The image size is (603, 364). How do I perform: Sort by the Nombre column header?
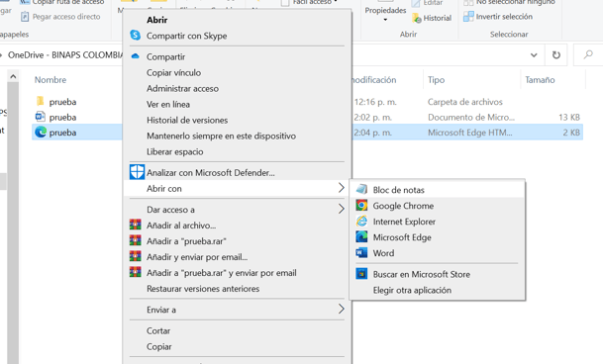click(x=50, y=79)
